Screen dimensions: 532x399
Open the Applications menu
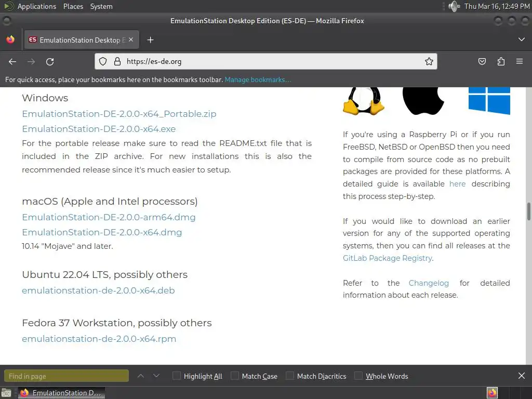click(37, 6)
